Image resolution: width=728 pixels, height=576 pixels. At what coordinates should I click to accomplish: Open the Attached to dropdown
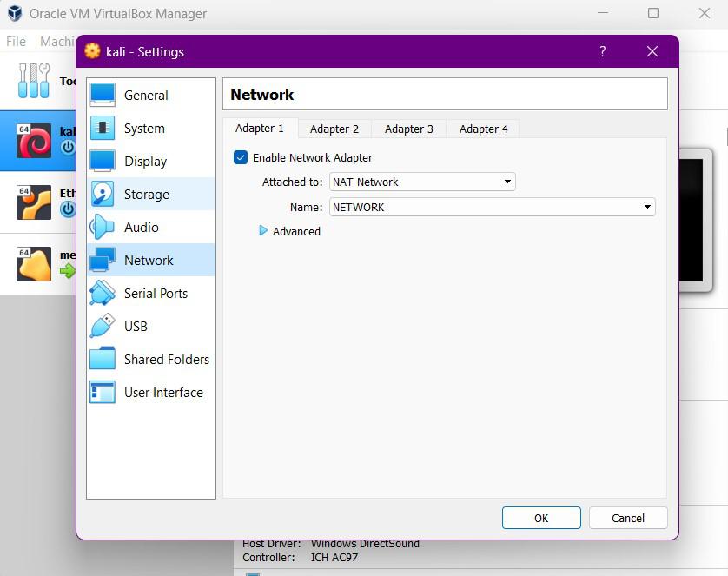click(422, 182)
